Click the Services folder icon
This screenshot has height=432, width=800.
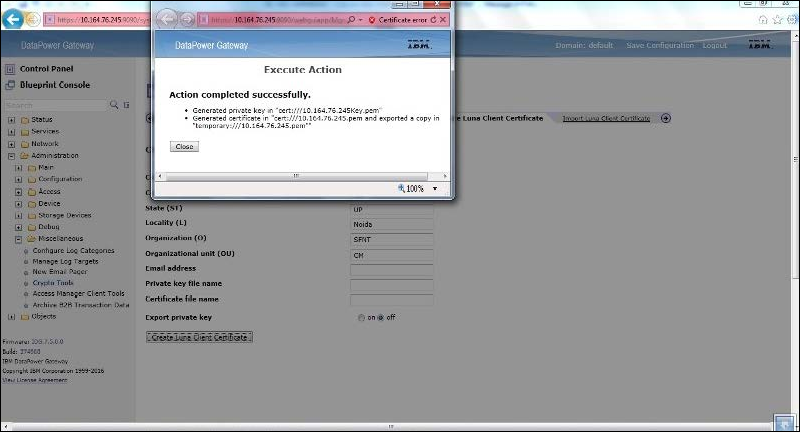(24, 132)
